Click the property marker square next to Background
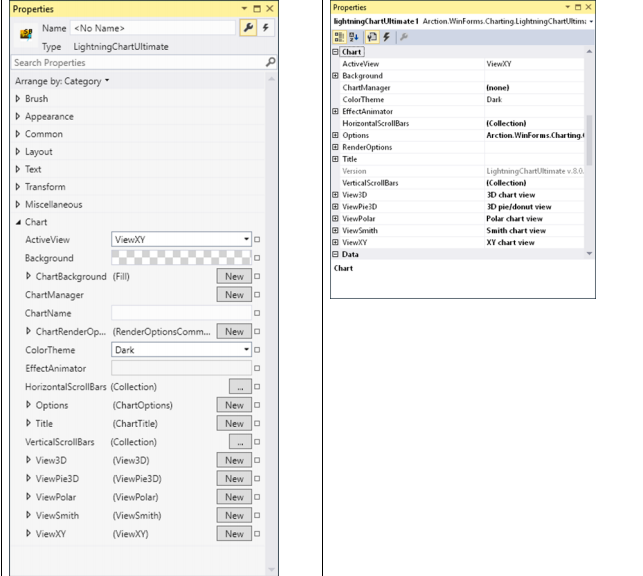Viewport: 643px width, 576px height. pyautogui.click(x=257, y=258)
